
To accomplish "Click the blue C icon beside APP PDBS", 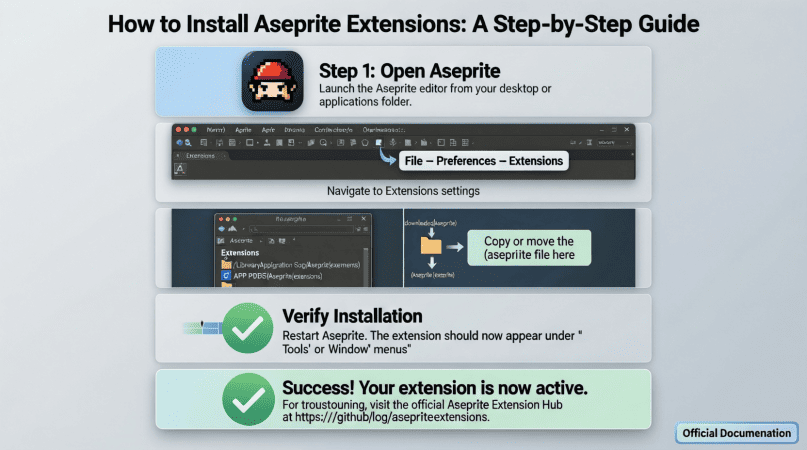I will [x=225, y=274].
